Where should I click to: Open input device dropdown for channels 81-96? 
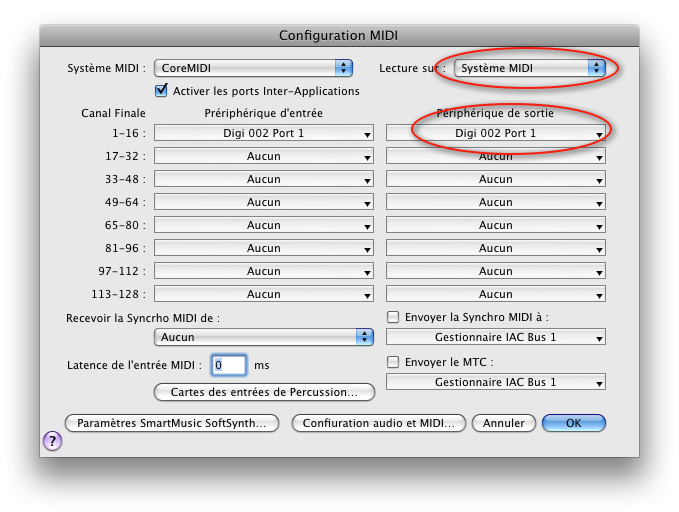[264, 248]
